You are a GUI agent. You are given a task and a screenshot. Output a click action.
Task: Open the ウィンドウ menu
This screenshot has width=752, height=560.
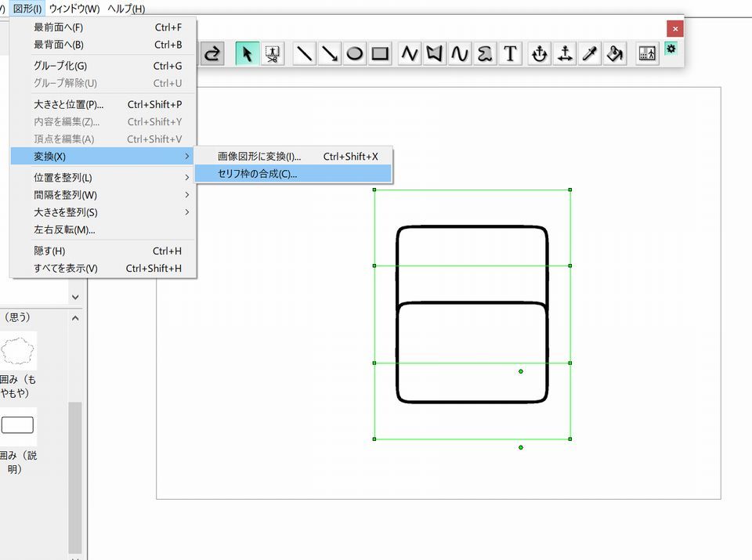(74, 9)
